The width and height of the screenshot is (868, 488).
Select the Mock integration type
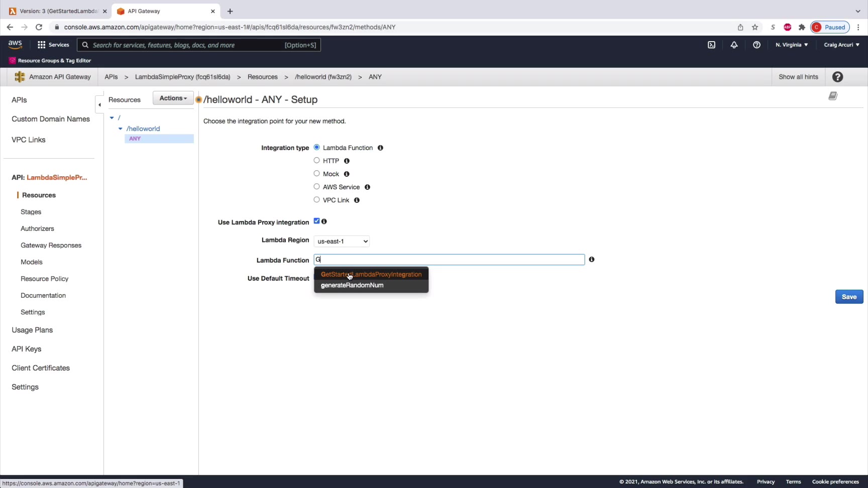click(316, 173)
